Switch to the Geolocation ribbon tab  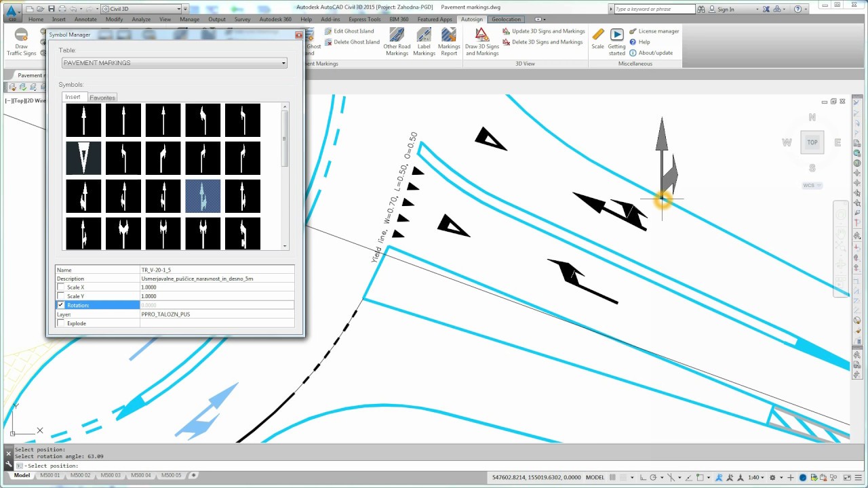pyautogui.click(x=506, y=19)
